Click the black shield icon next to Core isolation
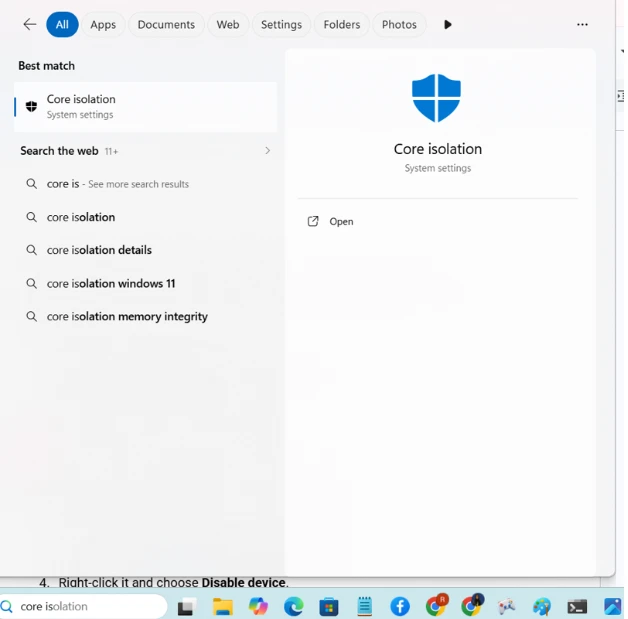The height and width of the screenshot is (619, 628). pyautogui.click(x=31, y=106)
